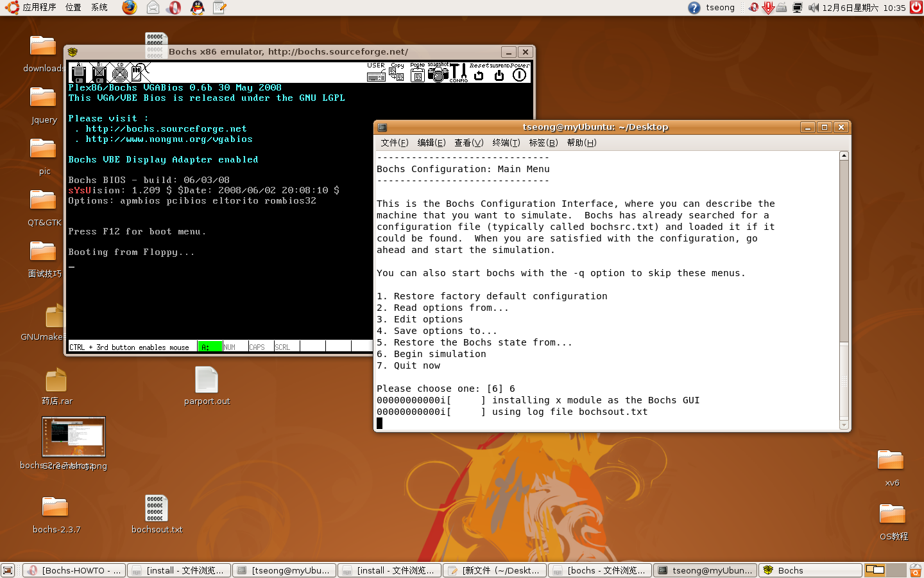Click the Power icon in Bochs toolbar
The width and height of the screenshot is (924, 578).
[x=520, y=73]
